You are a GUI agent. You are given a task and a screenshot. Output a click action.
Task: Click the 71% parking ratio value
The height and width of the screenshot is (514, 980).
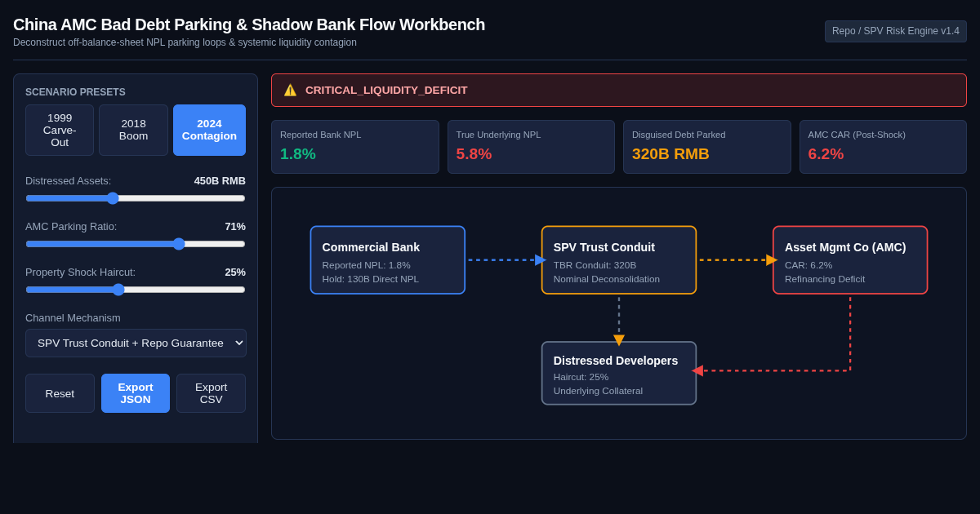(235, 227)
